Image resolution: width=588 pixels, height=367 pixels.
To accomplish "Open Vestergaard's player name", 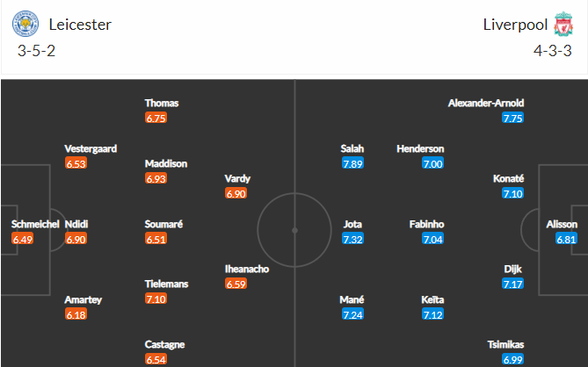I will pyautogui.click(x=91, y=148).
